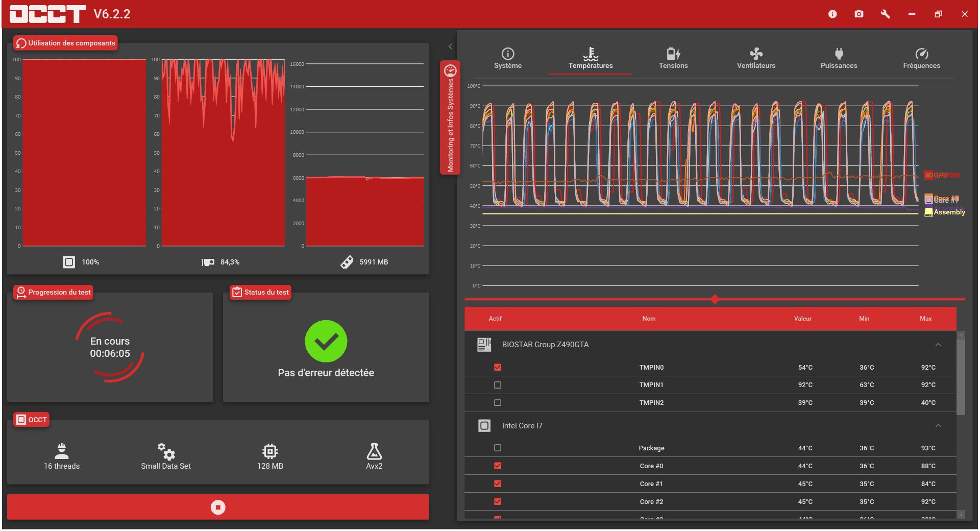980x531 pixels.
Task: Click the Small Data Set gears icon
Action: [166, 451]
